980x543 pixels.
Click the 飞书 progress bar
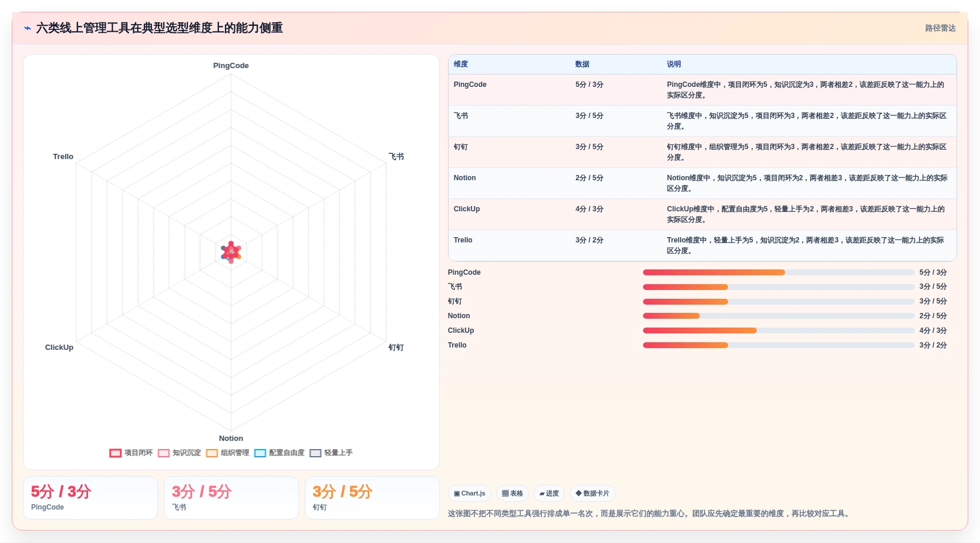[x=779, y=287]
